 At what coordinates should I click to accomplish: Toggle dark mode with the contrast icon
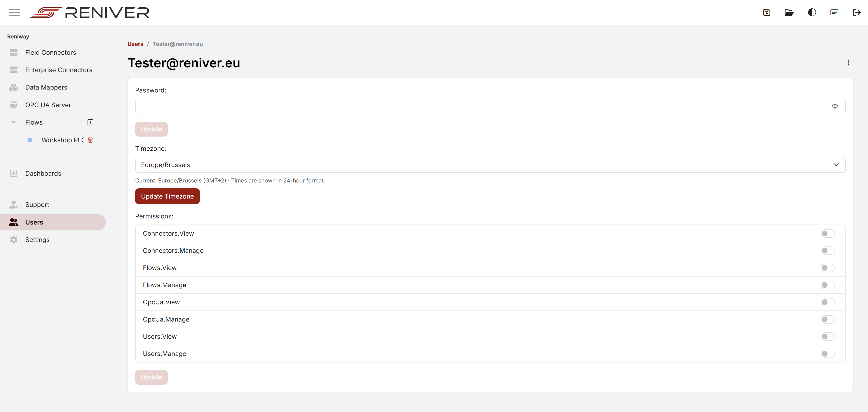[x=811, y=12]
